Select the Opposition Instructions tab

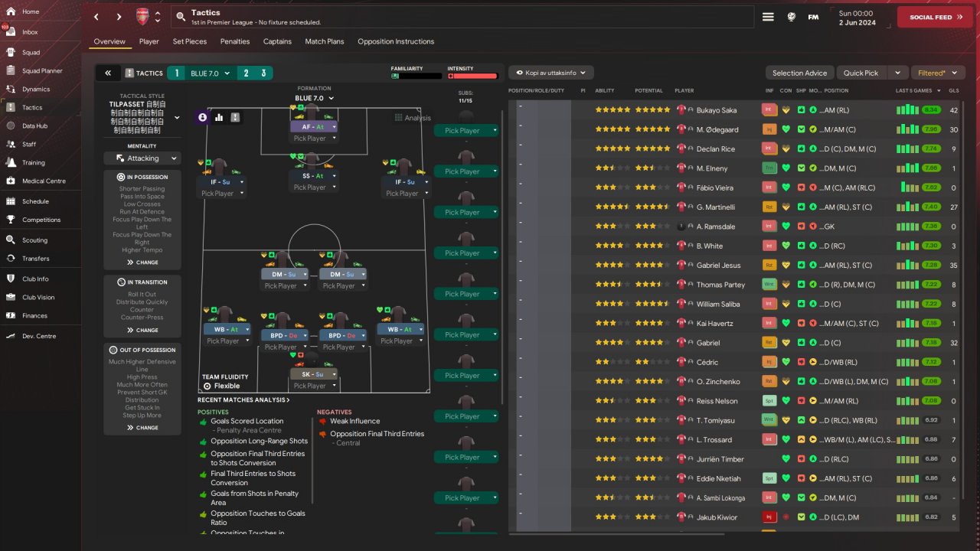pos(396,41)
